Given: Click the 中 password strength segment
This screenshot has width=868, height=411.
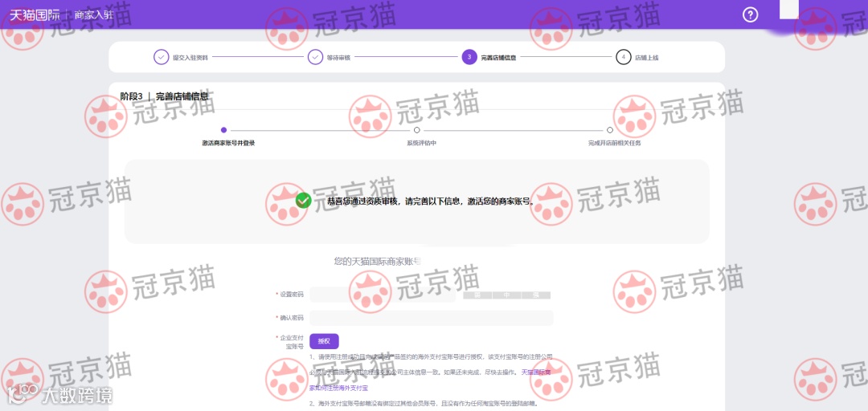Looking at the screenshot, I should point(506,295).
